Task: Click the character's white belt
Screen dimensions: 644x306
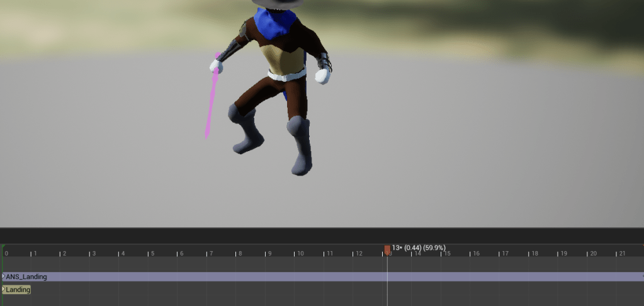Action: (286, 75)
